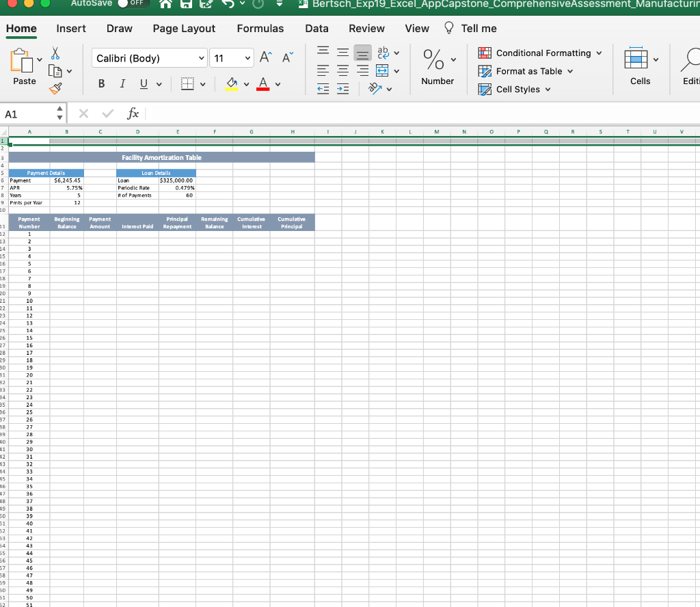This screenshot has width=700, height=607.
Task: Open Number format percent icon
Action: (433, 59)
